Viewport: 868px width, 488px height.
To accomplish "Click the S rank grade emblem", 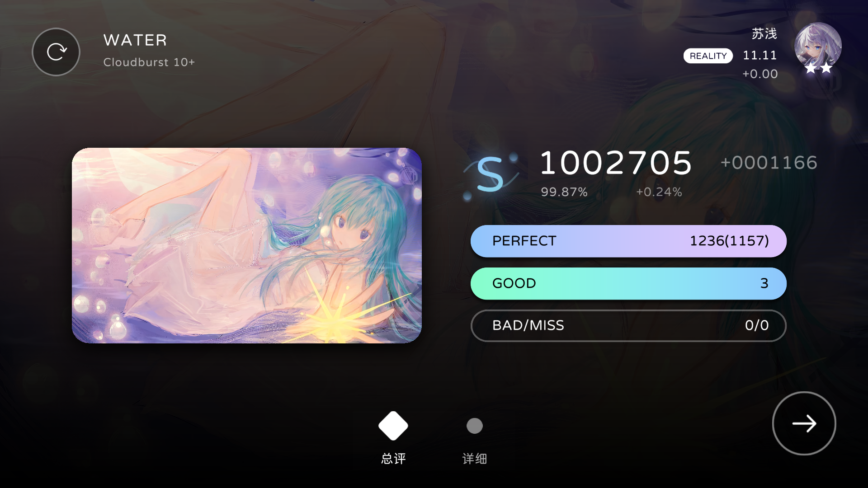I will click(x=491, y=175).
